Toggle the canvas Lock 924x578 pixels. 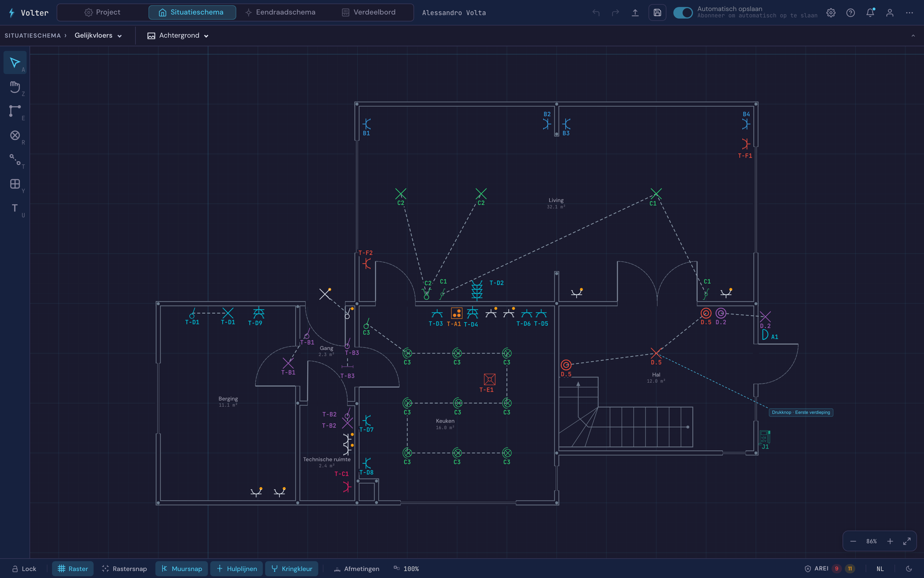[24, 569]
